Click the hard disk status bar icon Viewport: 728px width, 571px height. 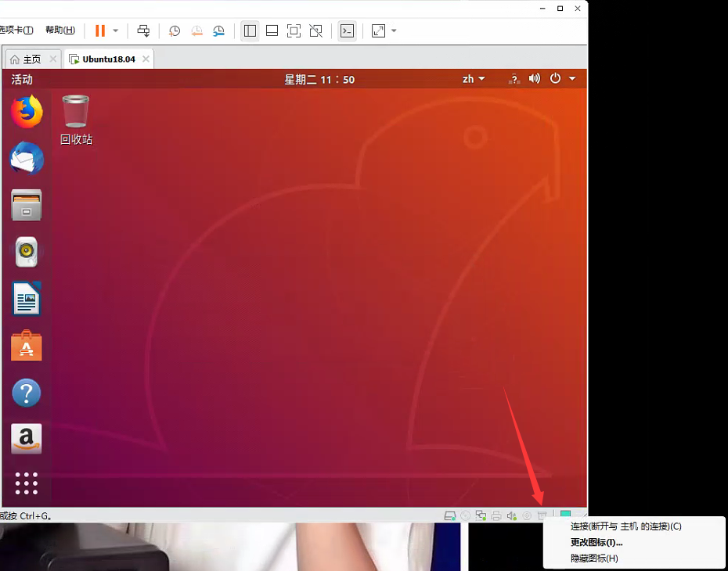450,515
